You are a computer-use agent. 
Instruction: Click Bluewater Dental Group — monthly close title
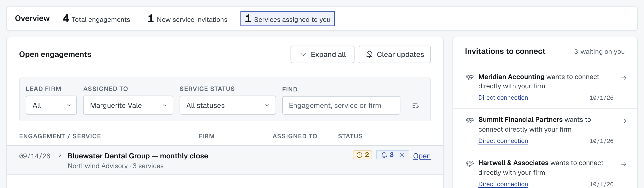pyautogui.click(x=138, y=156)
